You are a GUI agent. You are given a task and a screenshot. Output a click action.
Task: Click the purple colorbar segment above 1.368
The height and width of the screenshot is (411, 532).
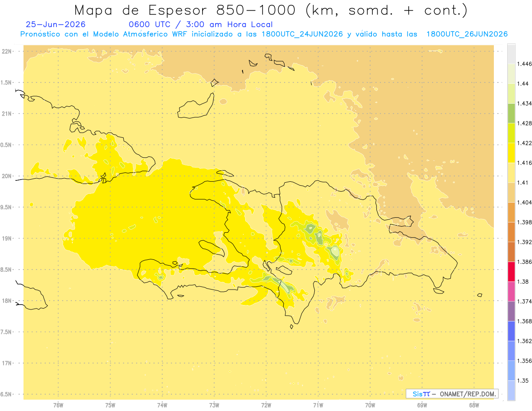511,311
